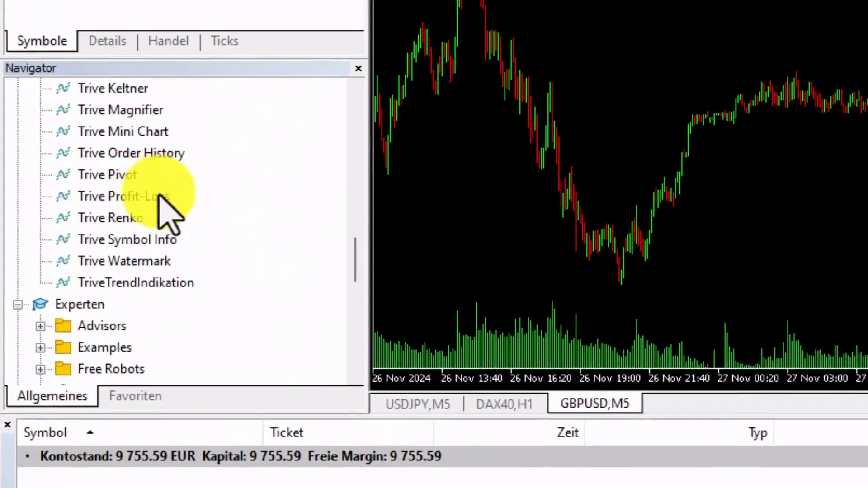Select Free Robots folder label
868x488 pixels.
pyautogui.click(x=111, y=369)
